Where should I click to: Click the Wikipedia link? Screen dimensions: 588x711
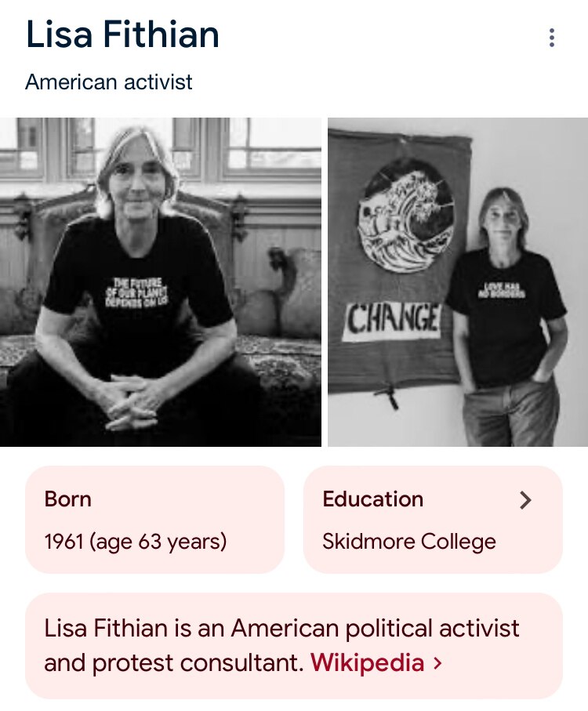click(x=365, y=662)
